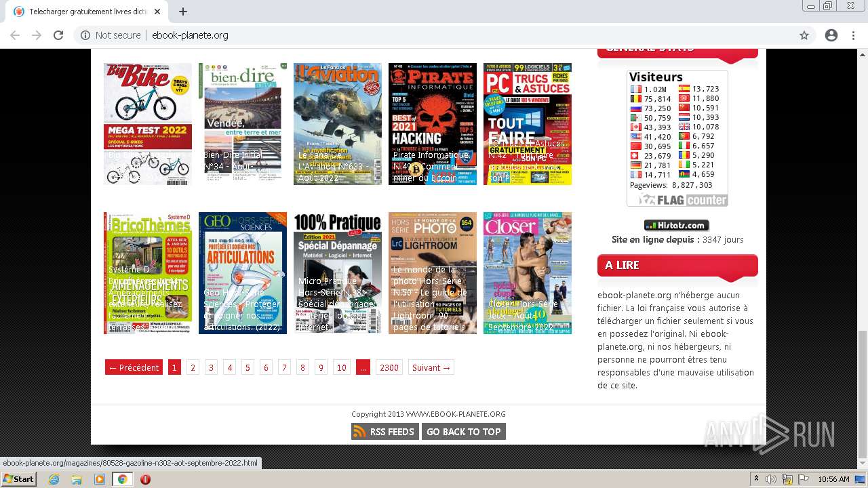This screenshot has height=488, width=868.
Task: Jump to last page 2300
Action: coord(389,367)
